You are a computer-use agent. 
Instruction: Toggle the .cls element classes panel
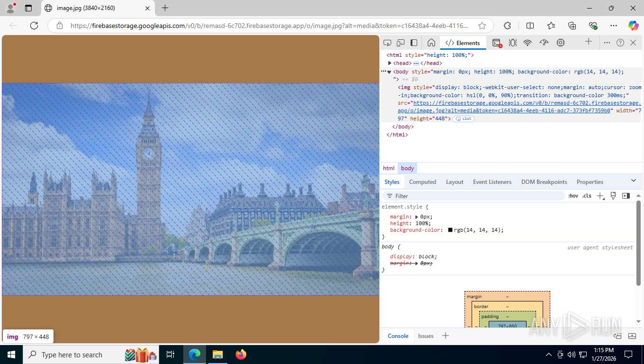[587, 196]
